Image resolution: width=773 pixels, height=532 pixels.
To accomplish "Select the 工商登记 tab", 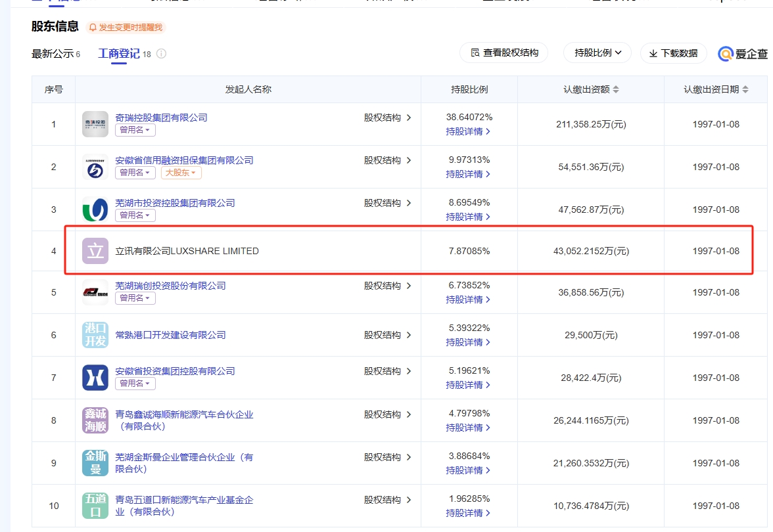I will [x=119, y=54].
